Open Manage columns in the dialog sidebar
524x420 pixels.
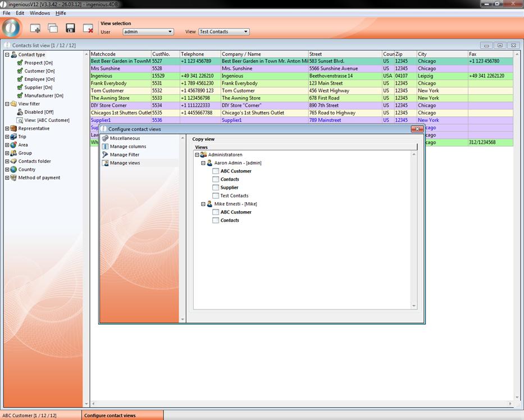pos(127,147)
